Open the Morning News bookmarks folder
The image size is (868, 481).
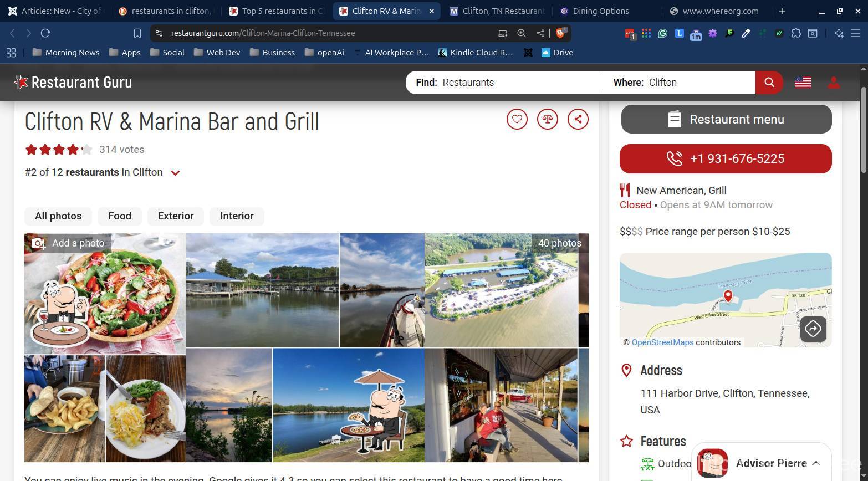66,53
